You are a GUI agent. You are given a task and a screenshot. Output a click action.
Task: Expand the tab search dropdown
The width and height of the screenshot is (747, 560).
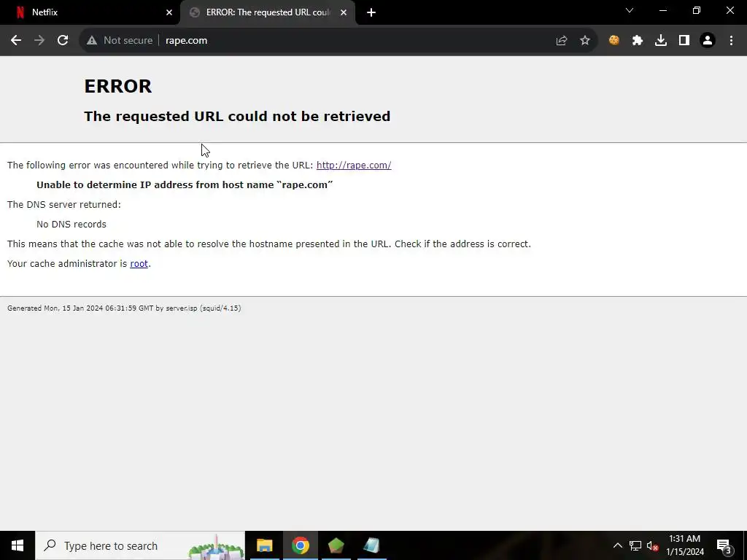(630, 10)
